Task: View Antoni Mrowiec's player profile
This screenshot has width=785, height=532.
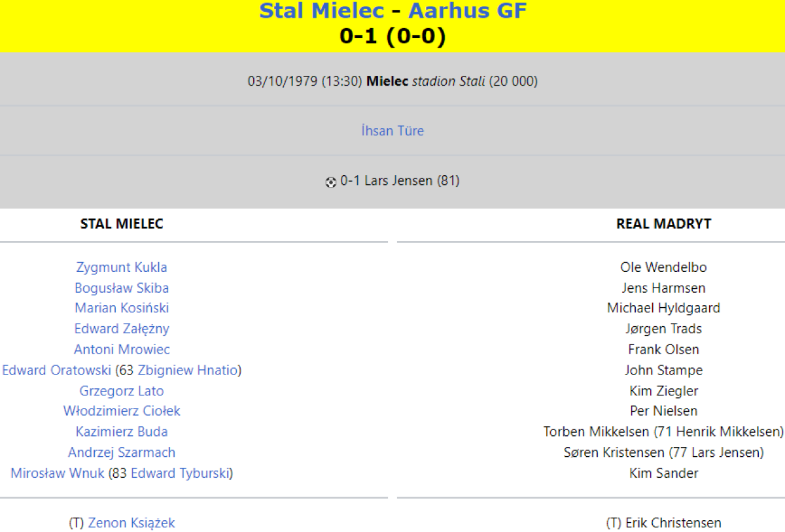Action: point(122,350)
